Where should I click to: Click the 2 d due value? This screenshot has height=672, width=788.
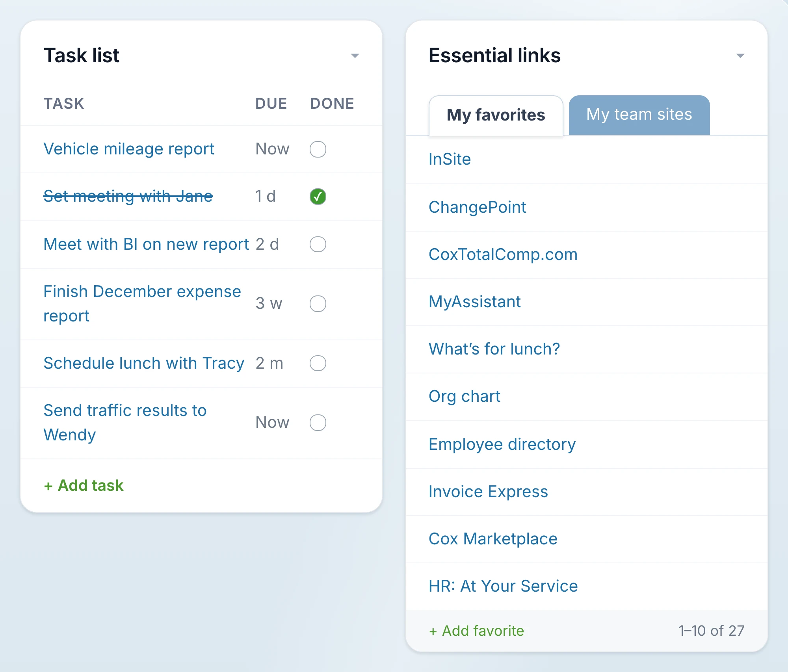tap(267, 244)
